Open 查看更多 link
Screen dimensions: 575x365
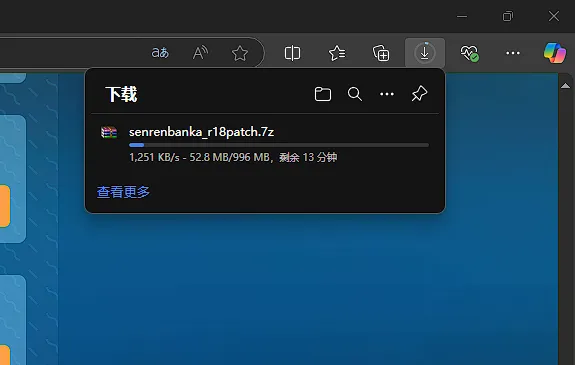point(123,192)
